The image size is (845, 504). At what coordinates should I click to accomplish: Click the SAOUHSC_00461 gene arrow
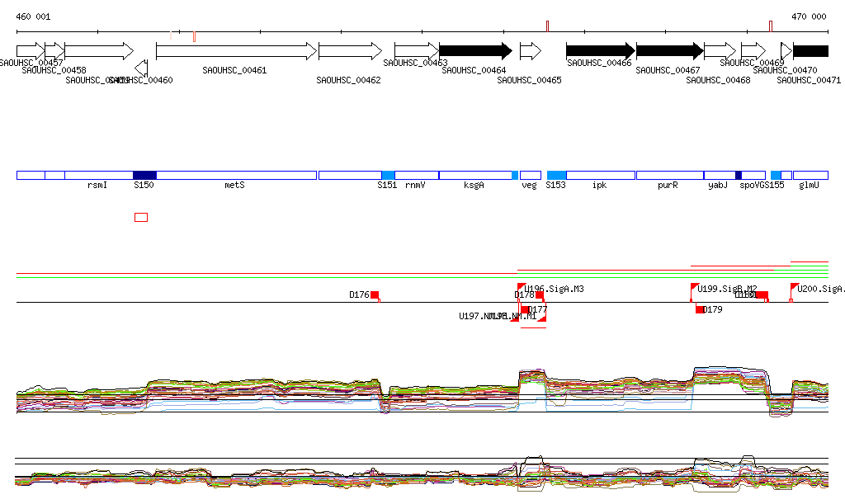pos(235,51)
